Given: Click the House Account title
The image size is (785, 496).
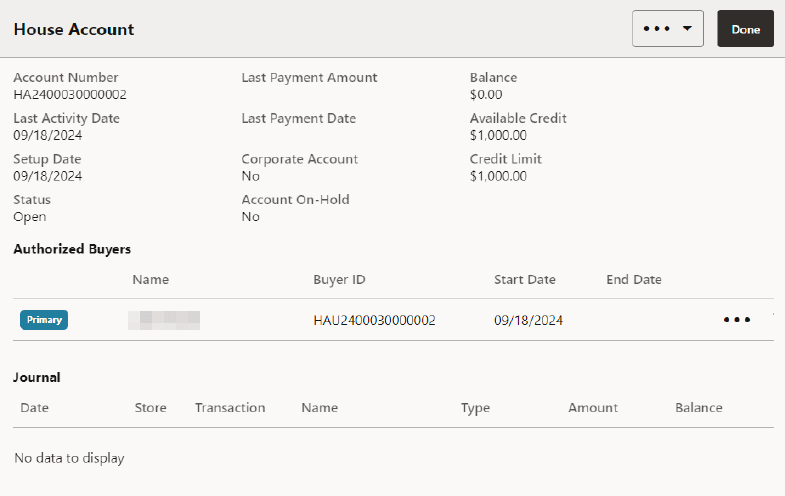Looking at the screenshot, I should click(74, 29).
